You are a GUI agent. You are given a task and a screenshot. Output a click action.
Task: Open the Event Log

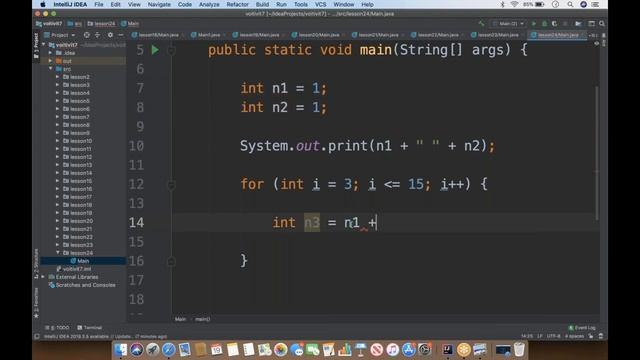pos(582,327)
